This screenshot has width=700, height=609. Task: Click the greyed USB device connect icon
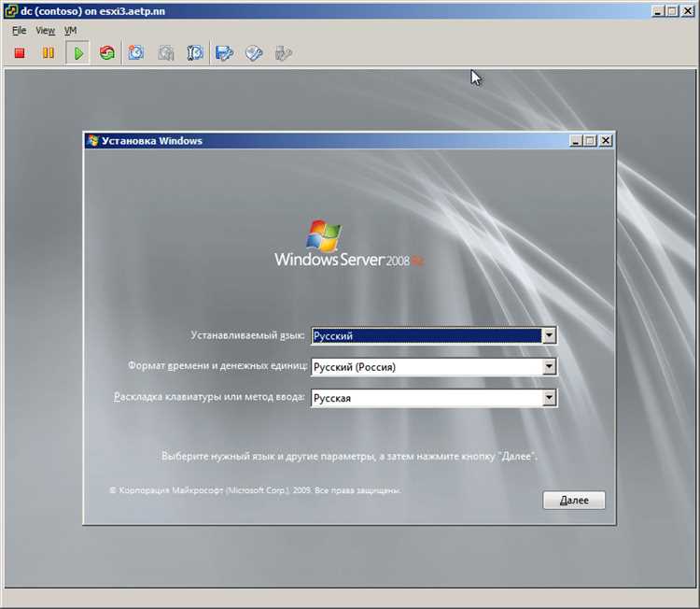[x=283, y=53]
